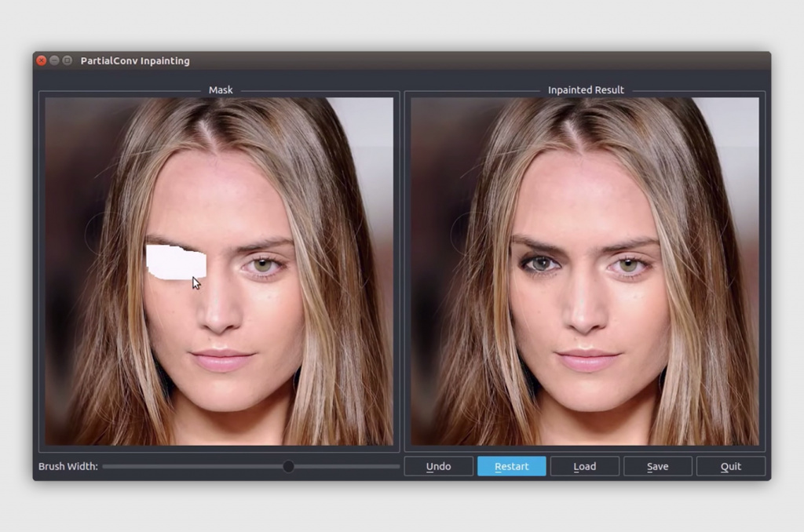Click the PartialConv Inpainting title text
This screenshot has width=804, height=532.
point(135,60)
